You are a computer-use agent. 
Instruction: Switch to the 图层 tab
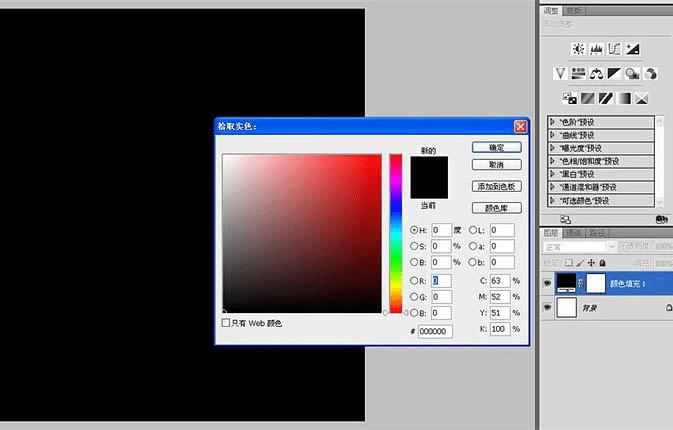click(551, 233)
